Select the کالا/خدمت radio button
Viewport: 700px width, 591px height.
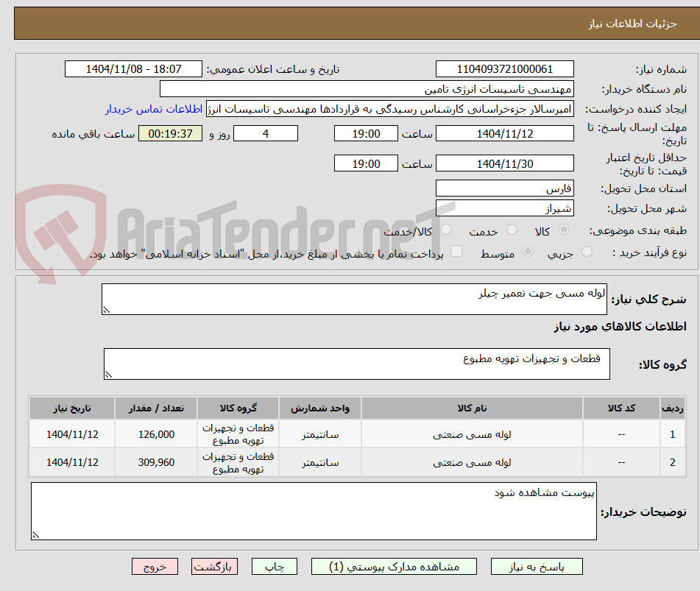446,230
